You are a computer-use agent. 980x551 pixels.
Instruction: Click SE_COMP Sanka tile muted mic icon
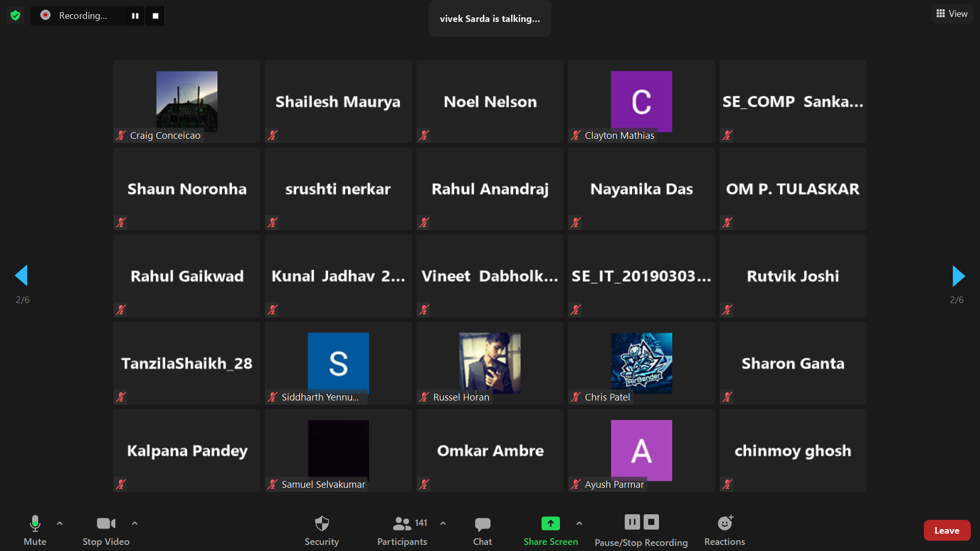coord(727,135)
